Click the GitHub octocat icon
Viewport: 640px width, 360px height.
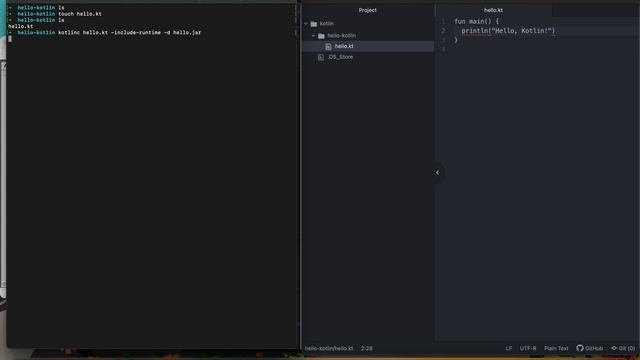580,348
